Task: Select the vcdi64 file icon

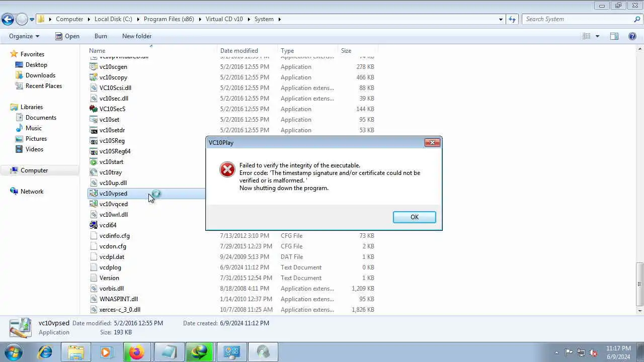Action: tap(93, 225)
